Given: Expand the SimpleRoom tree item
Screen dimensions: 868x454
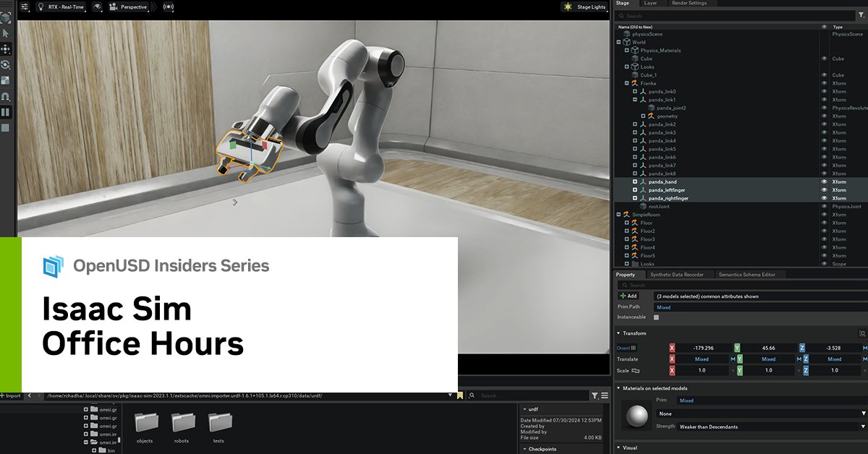Looking at the screenshot, I should (x=618, y=213).
